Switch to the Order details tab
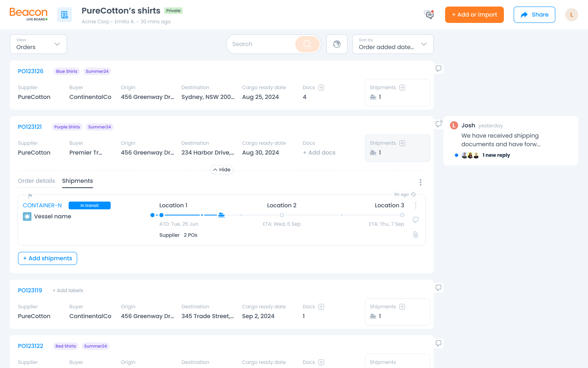This screenshot has width=588, height=368. point(36,181)
